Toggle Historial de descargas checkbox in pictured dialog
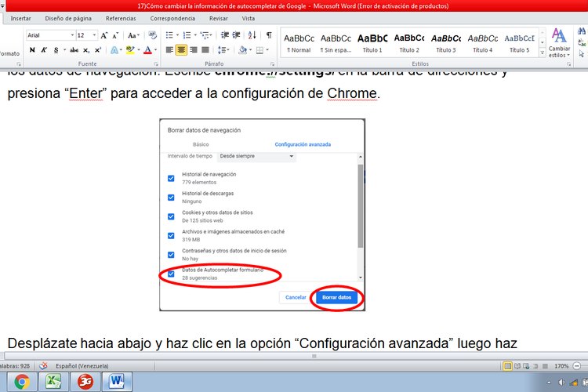This screenshot has width=588, height=392. click(x=171, y=198)
